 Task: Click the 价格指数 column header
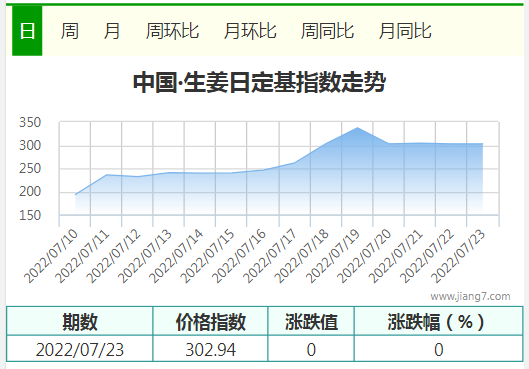point(210,321)
